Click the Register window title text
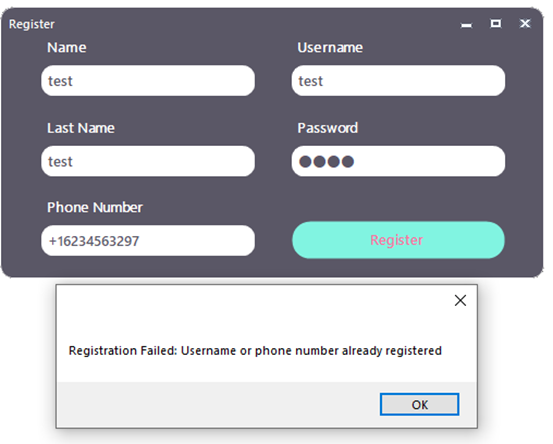The width and height of the screenshot is (553, 444). pos(31,24)
